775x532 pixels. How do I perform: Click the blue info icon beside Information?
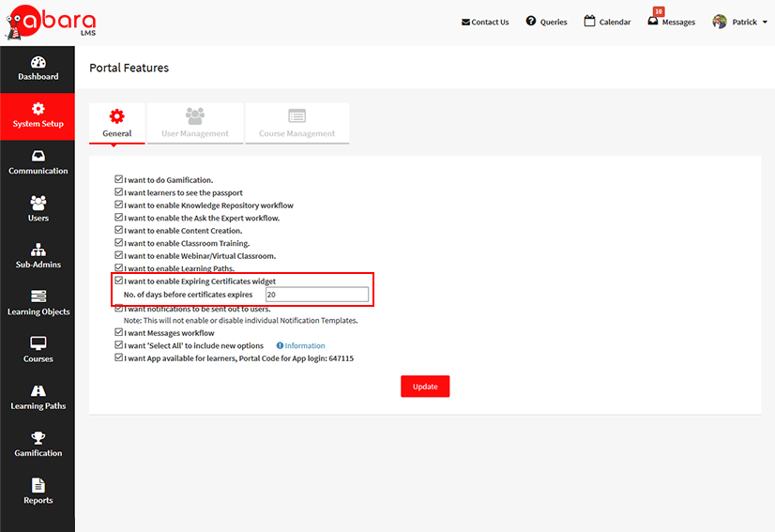point(280,345)
